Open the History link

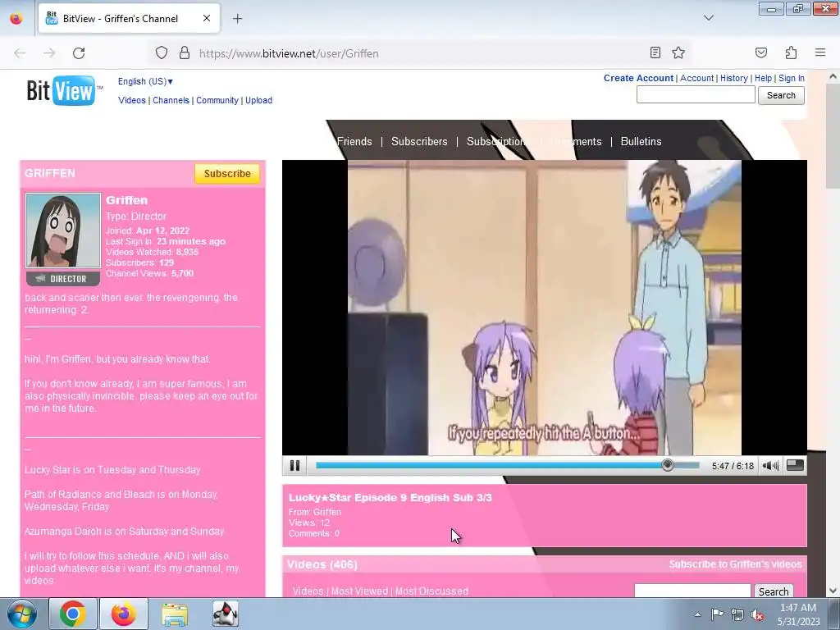point(734,78)
